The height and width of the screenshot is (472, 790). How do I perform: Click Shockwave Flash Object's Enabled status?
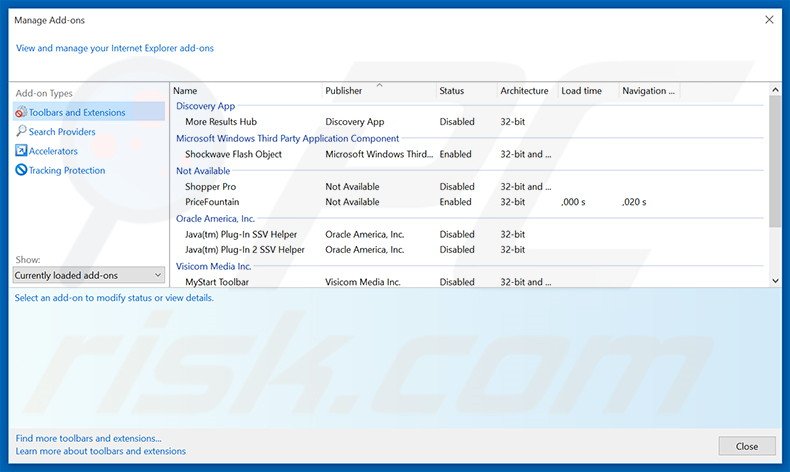(455, 154)
